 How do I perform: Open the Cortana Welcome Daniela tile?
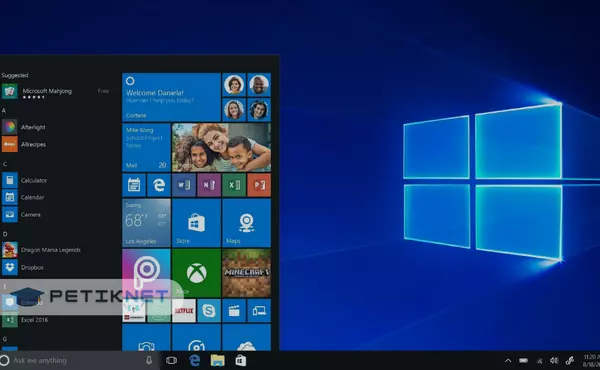coord(171,97)
